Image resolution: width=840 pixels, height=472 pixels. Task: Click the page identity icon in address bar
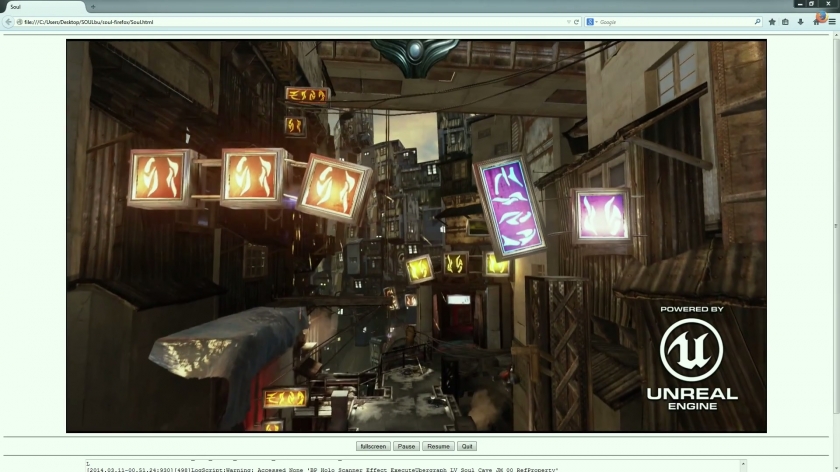pos(19,22)
